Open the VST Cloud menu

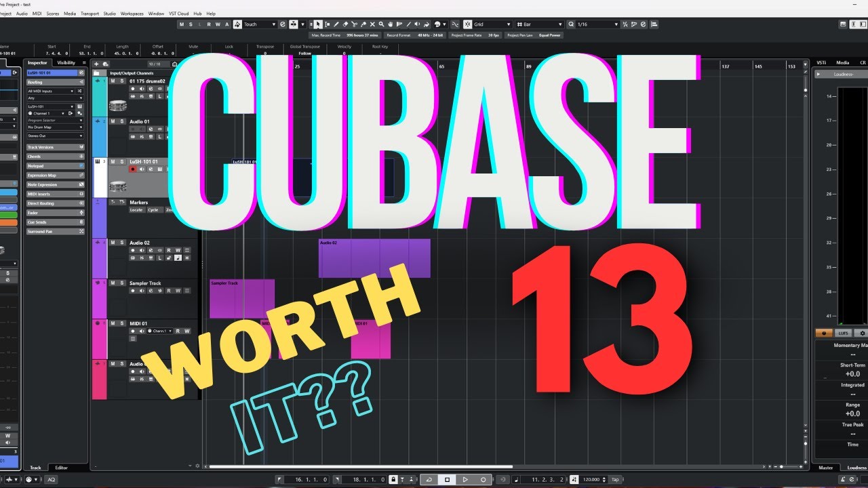pyautogui.click(x=179, y=14)
